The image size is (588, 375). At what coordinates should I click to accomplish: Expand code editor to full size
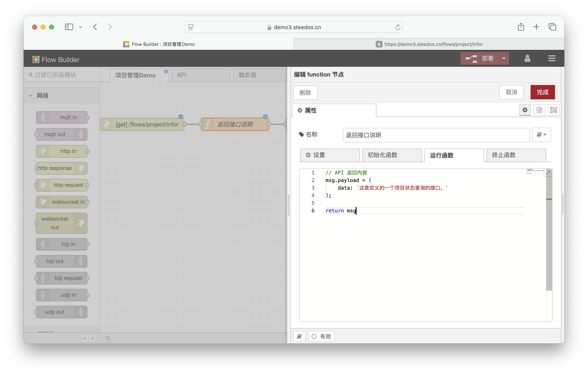(x=548, y=172)
